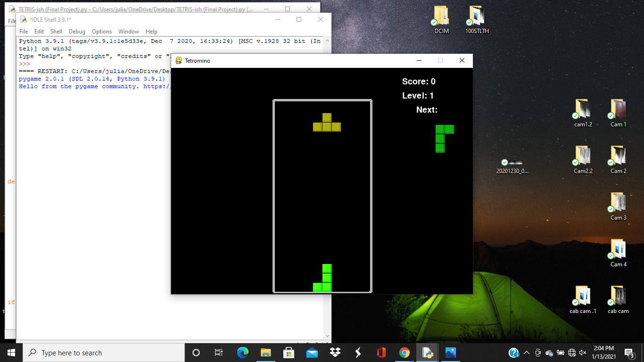
Task: Open Microsoft Edge from the taskbar
Action: point(243,353)
